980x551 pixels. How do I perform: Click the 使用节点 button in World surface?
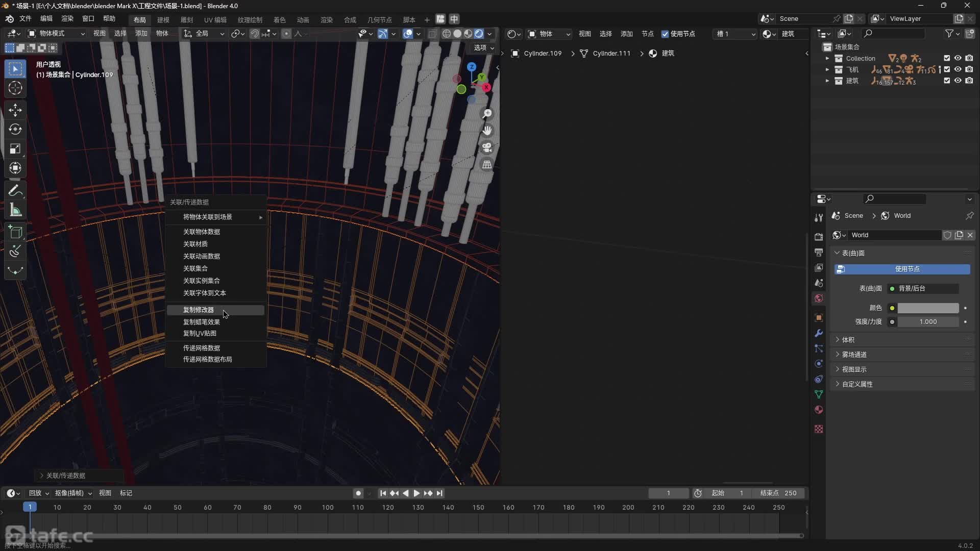902,269
